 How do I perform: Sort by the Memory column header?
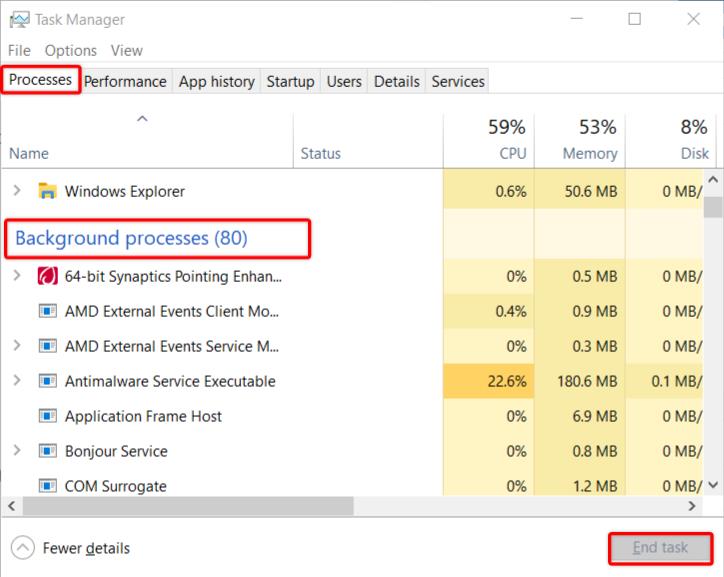[x=580, y=140]
